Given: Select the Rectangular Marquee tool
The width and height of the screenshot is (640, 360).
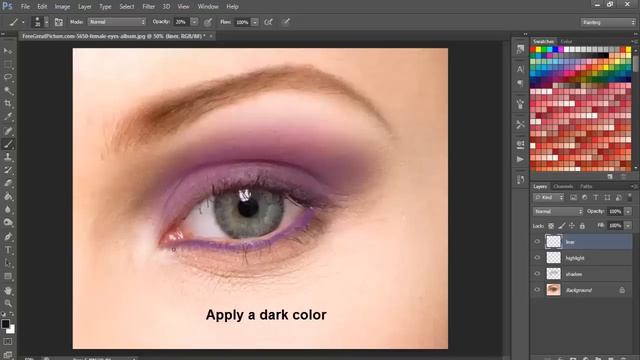Looking at the screenshot, I should pyautogui.click(x=8, y=64).
